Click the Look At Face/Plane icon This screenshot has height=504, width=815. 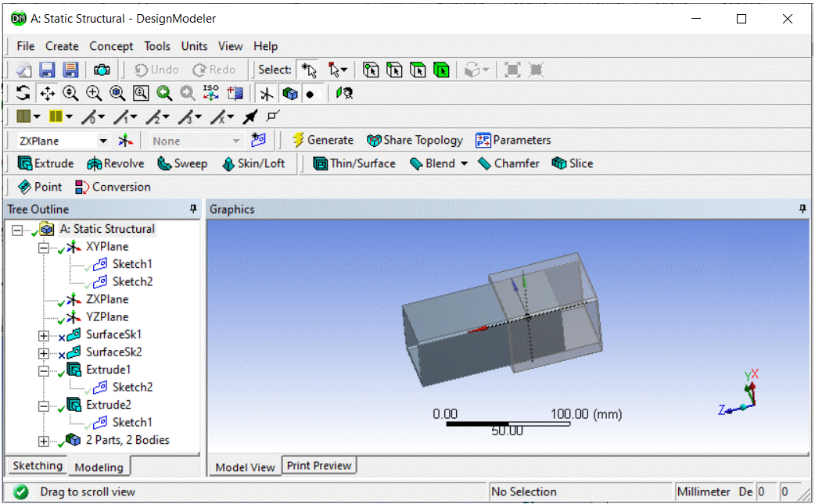(235, 94)
